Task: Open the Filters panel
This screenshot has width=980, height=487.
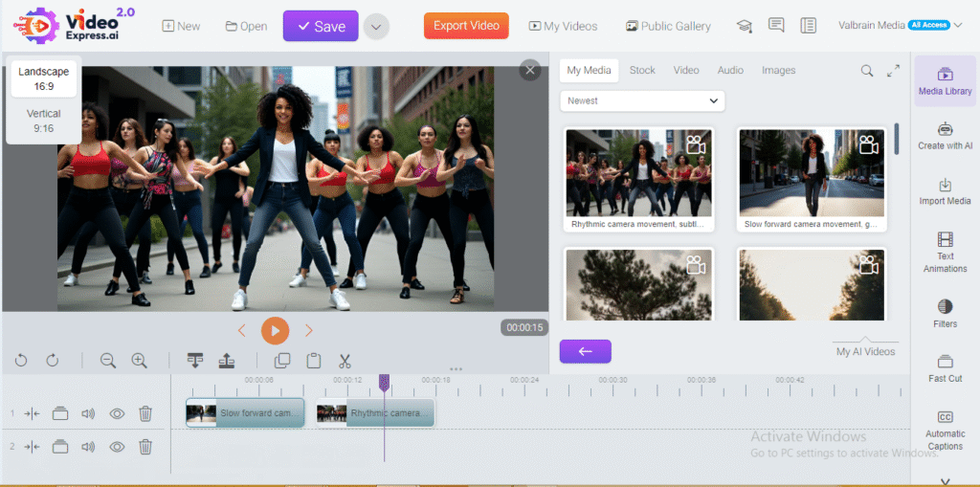Action: coord(945,313)
